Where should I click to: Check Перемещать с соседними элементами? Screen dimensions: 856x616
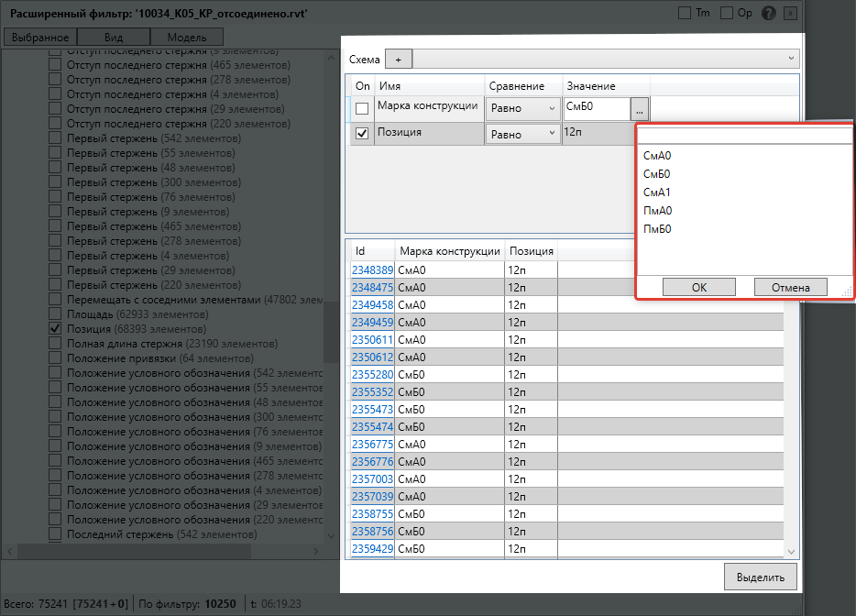coord(55,299)
